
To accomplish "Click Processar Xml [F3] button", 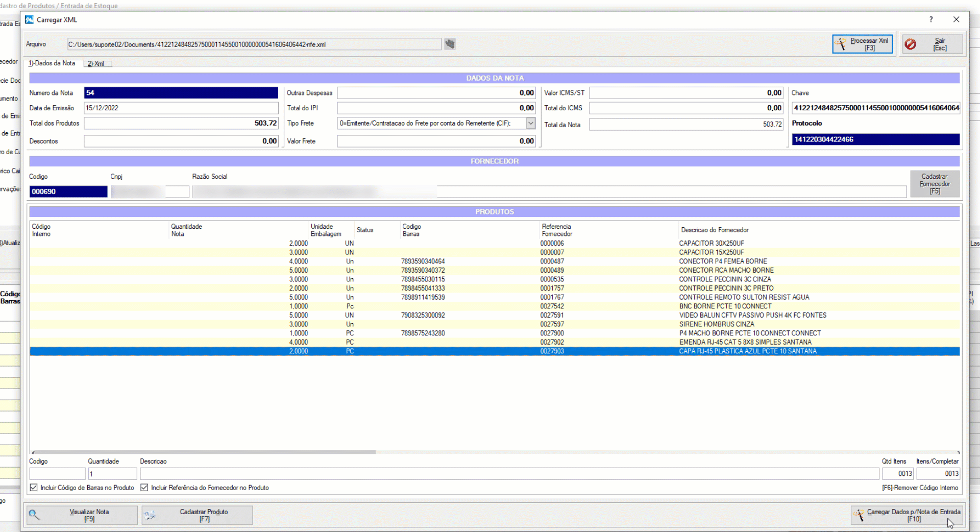I will pos(863,44).
